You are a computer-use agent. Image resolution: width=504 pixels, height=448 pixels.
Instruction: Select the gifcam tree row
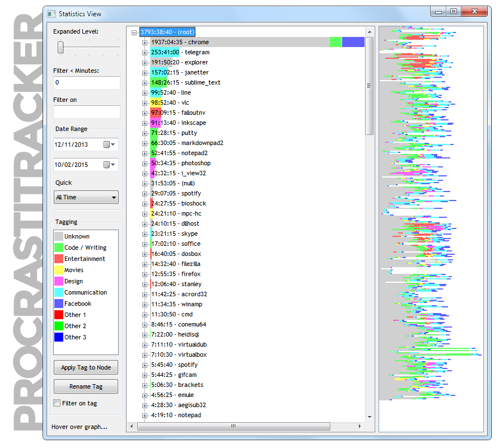pyautogui.click(x=174, y=375)
